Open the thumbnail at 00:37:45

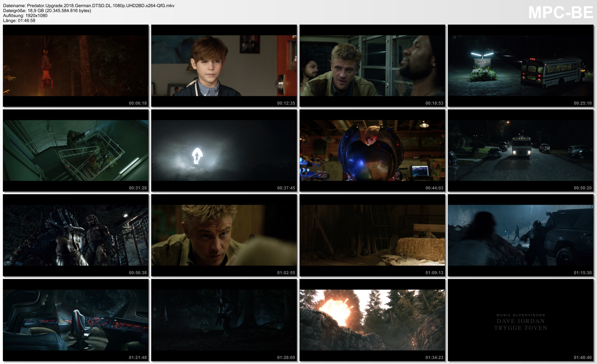pyautogui.click(x=224, y=150)
